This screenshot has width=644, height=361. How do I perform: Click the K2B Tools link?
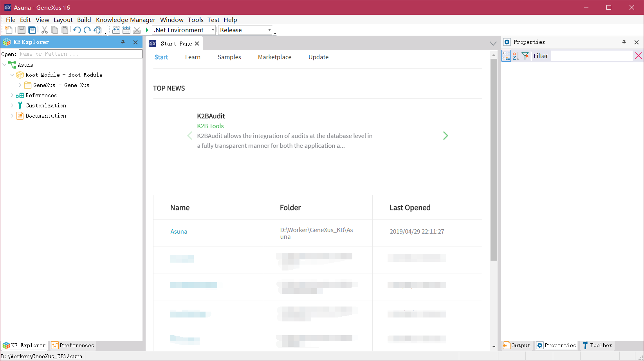point(210,126)
